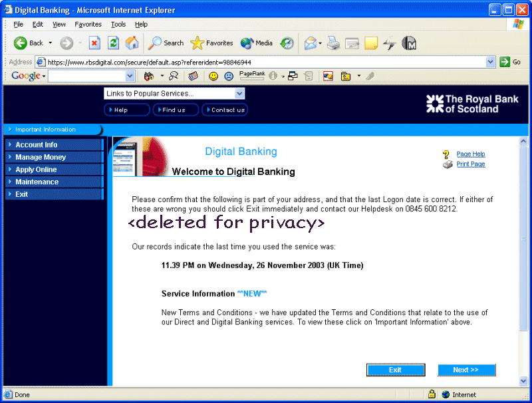Click the Google toolbar popup blocker icon
Image resolution: width=532 pixels, height=403 pixels.
[293, 76]
